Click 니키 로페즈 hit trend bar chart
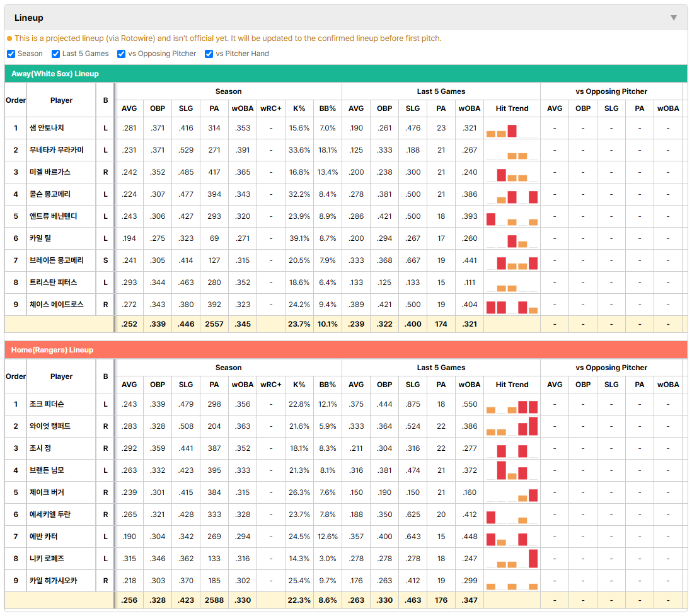This screenshot has height=616, width=692. point(512,559)
